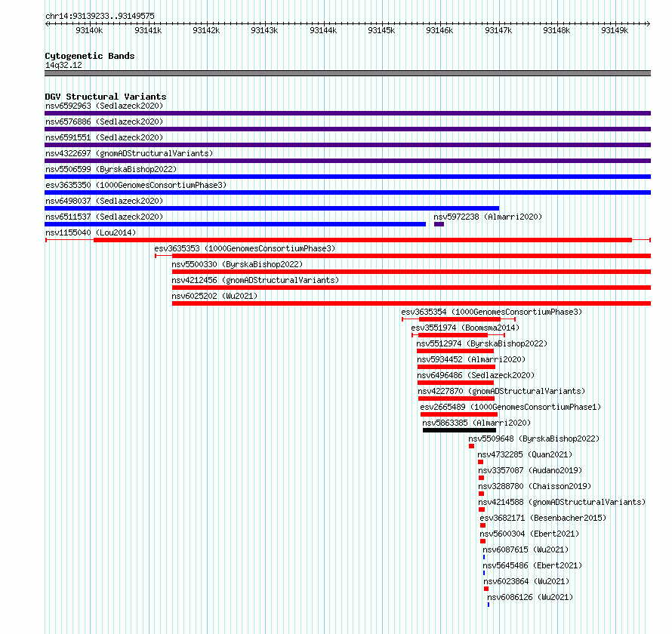
Task: Click the 93140k ruler position
Action: [x=89, y=30]
